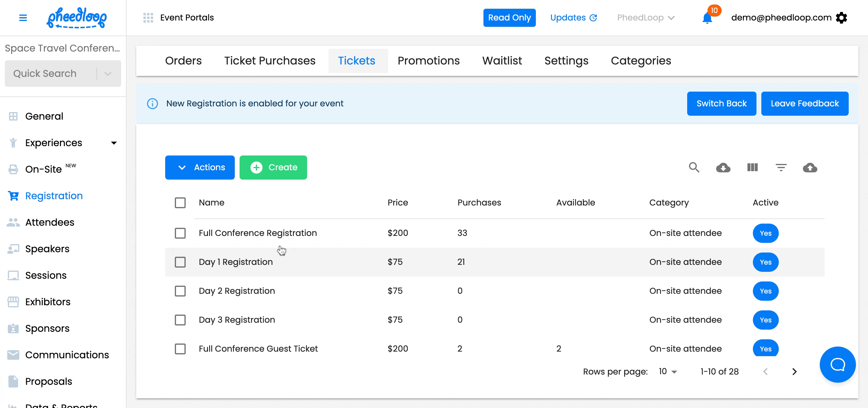
Task: Open the Actions dropdown button
Action: point(200,168)
